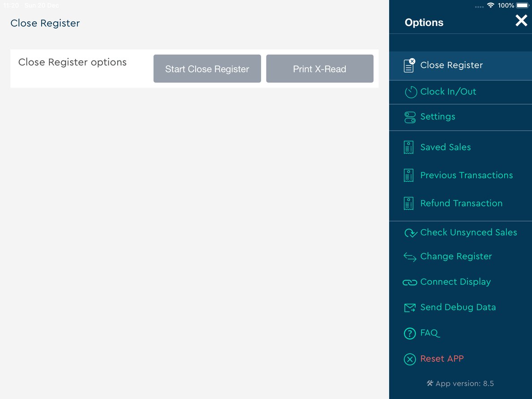Choose Refund Transaction in Options menu
Viewport: 532px width, 399px height.
(x=461, y=203)
